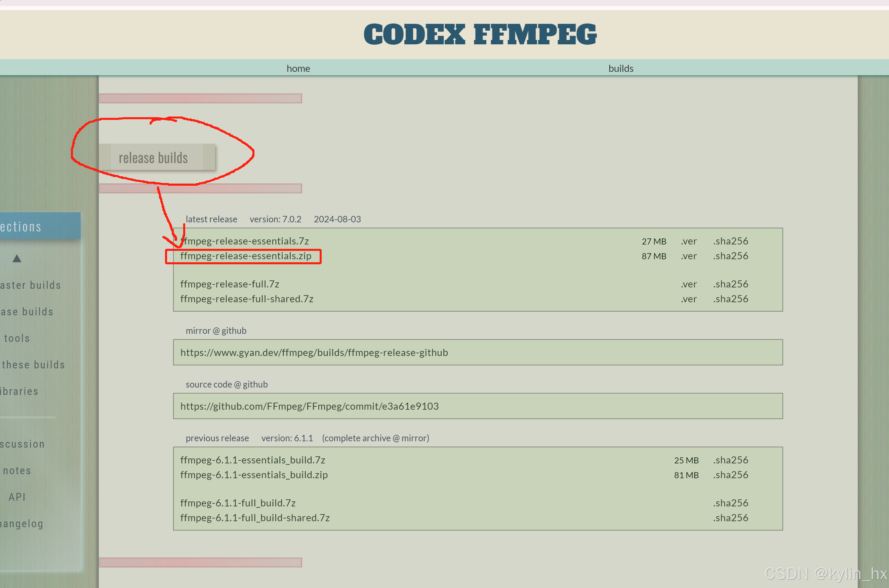Open notes in the sidebar
The image size is (889, 588).
(17, 470)
